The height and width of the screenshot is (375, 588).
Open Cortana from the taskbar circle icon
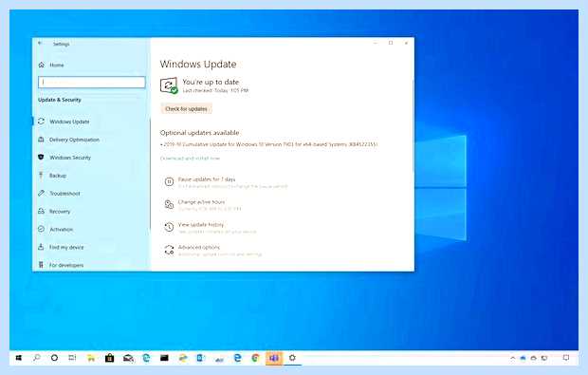pos(54,358)
